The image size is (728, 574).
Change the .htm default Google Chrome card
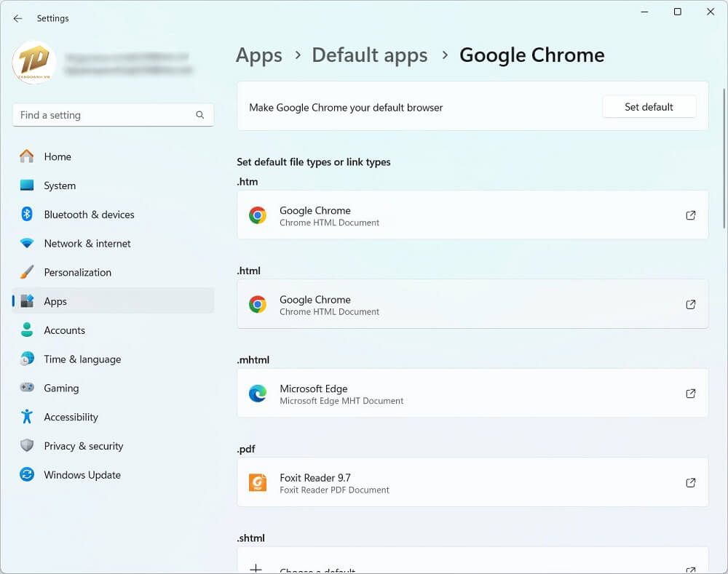[472, 215]
